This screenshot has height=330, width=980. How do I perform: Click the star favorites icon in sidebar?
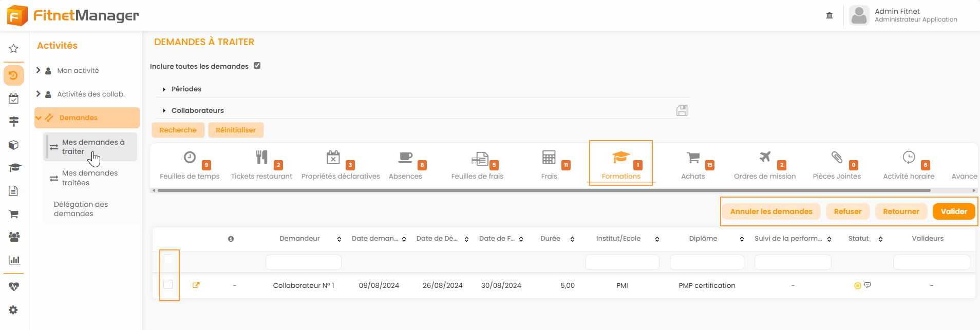click(x=14, y=49)
